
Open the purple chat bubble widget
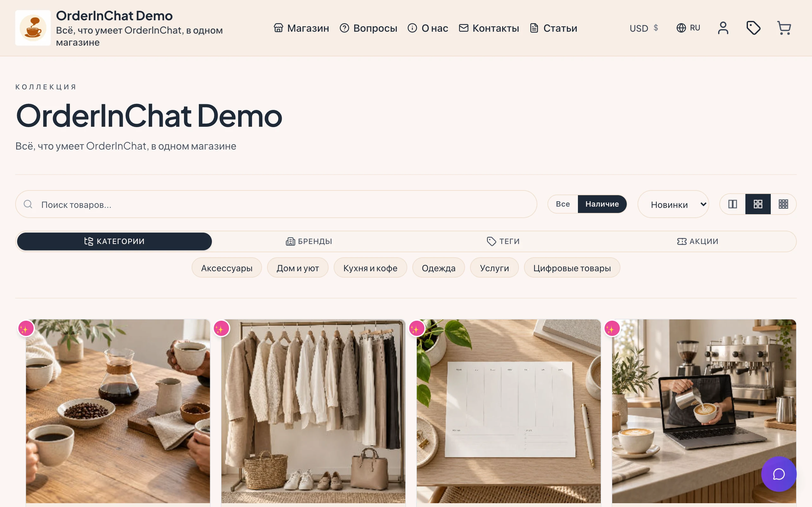click(778, 474)
